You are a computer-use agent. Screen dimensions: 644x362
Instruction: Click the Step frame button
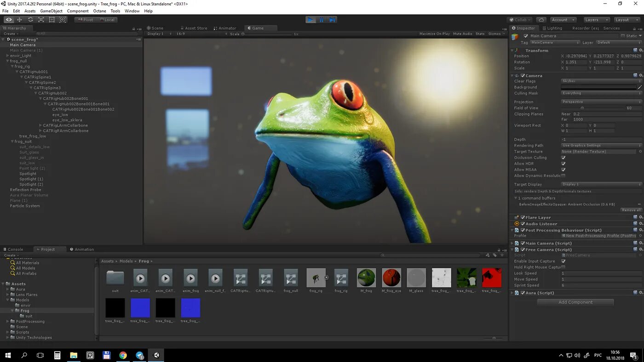[332, 20]
